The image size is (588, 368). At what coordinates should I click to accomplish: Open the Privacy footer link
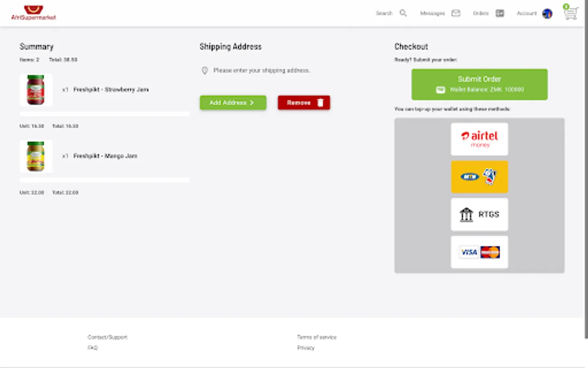tap(306, 348)
